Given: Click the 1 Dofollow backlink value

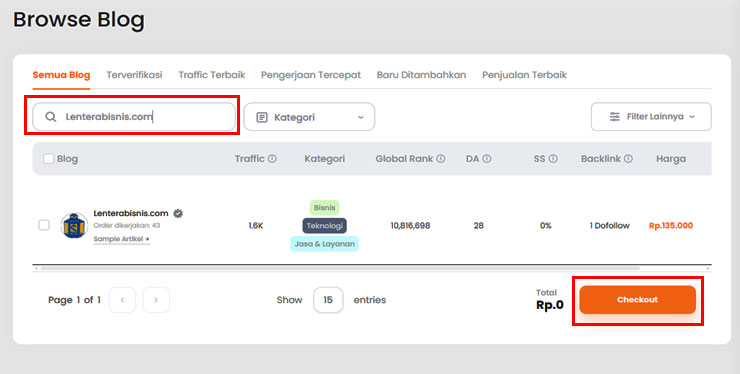Looking at the screenshot, I should (x=609, y=226).
